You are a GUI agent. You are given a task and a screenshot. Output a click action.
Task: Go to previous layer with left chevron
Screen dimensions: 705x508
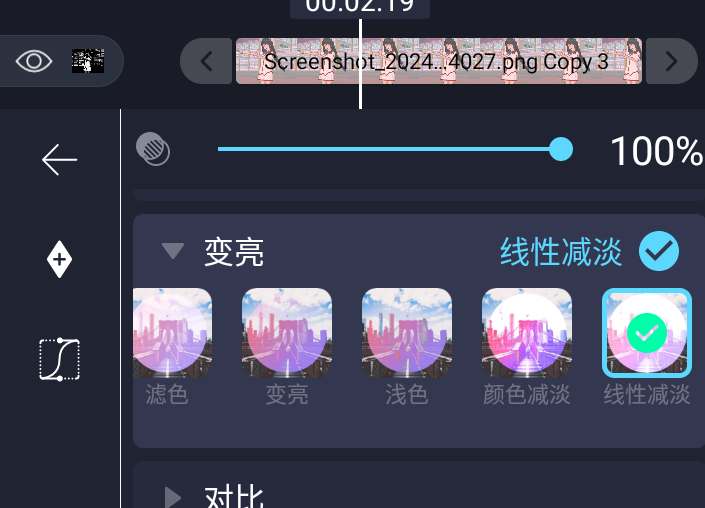[x=206, y=61]
